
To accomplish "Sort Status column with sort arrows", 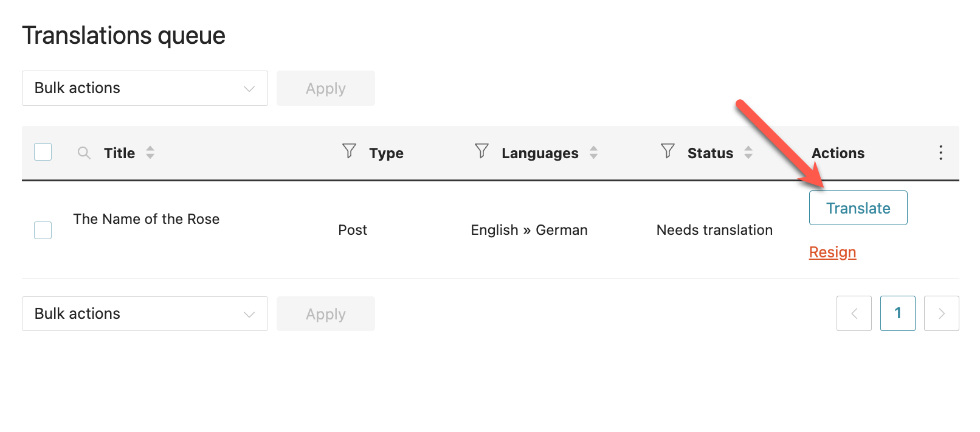I will point(748,153).
